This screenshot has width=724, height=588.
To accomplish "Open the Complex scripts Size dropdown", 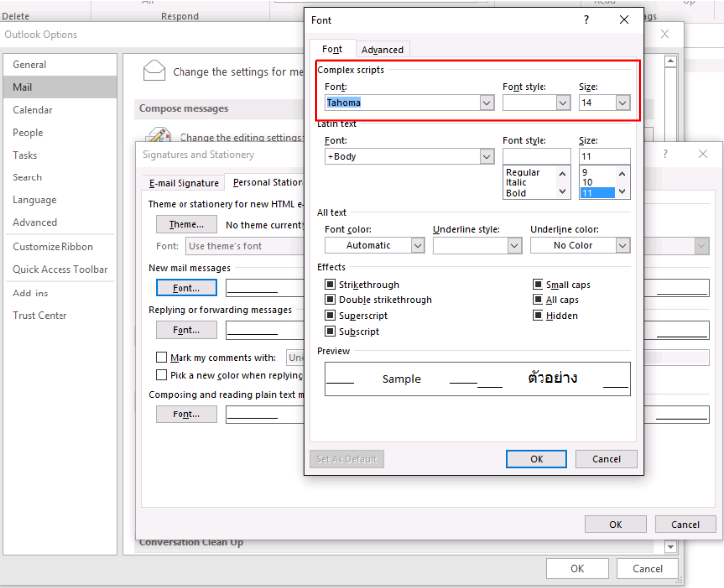I will [x=622, y=103].
